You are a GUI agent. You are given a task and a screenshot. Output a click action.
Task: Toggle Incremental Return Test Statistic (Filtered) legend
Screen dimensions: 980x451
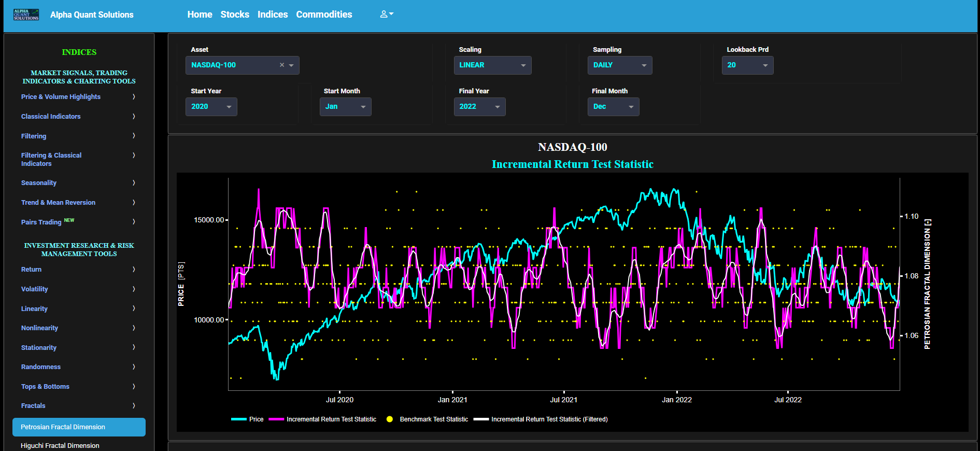(x=541, y=419)
